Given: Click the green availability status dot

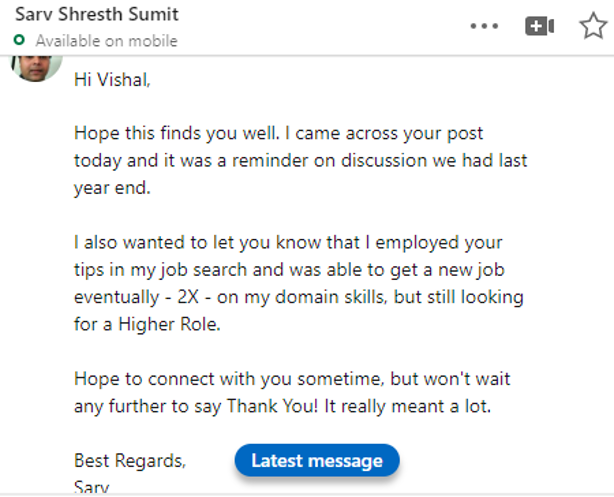Looking at the screenshot, I should click(x=20, y=41).
